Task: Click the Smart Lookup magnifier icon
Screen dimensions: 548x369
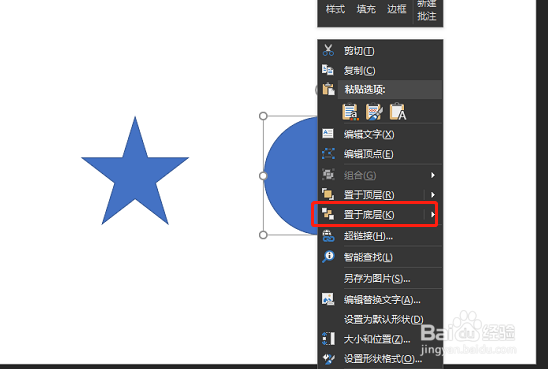Action: pos(328,257)
